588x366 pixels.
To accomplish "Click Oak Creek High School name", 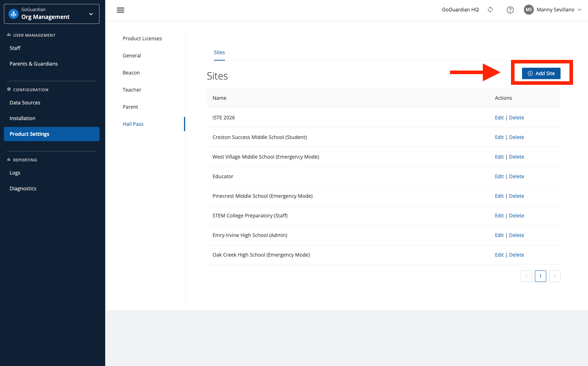I will (x=261, y=255).
